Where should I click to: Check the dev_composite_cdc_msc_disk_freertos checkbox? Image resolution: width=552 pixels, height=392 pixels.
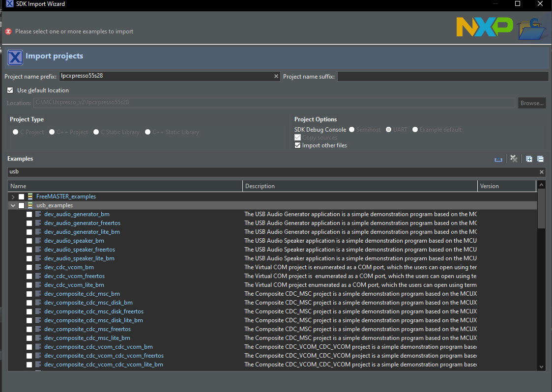(29, 311)
